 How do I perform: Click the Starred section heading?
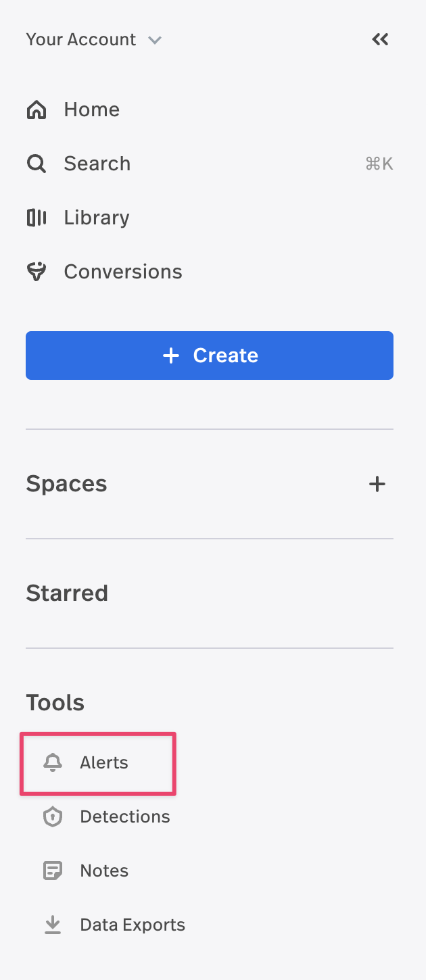click(67, 593)
